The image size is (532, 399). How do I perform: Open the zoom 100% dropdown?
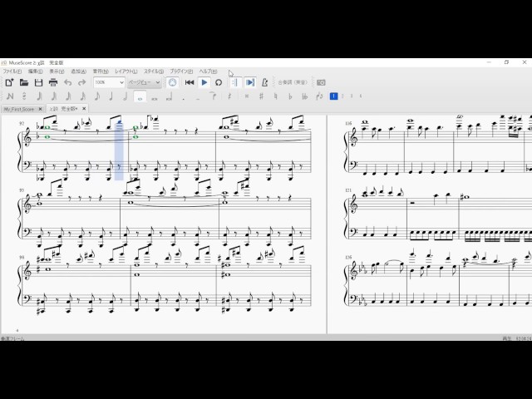(109, 82)
